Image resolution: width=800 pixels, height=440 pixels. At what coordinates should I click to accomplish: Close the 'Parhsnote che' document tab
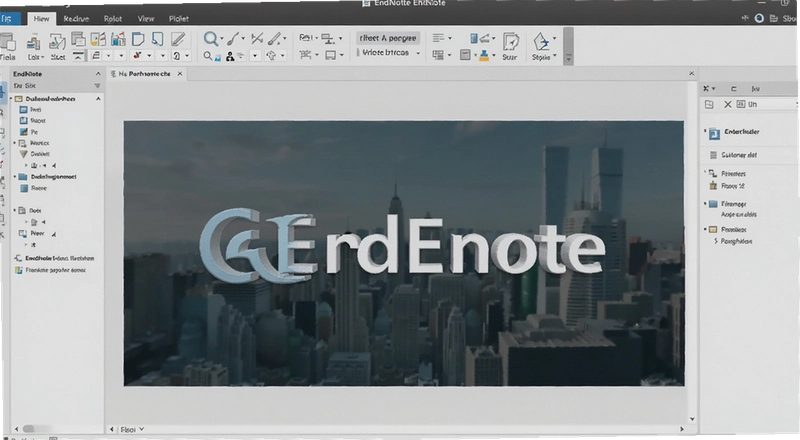coord(180,74)
